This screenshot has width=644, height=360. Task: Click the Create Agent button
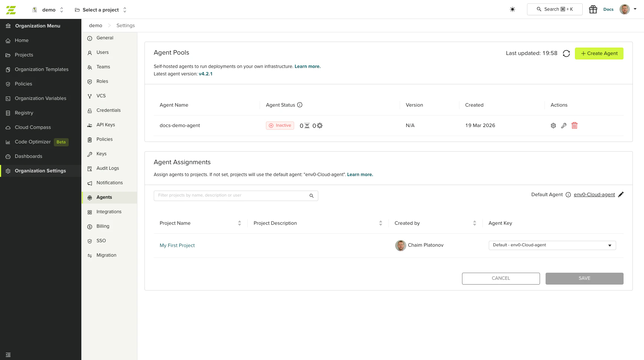(599, 53)
